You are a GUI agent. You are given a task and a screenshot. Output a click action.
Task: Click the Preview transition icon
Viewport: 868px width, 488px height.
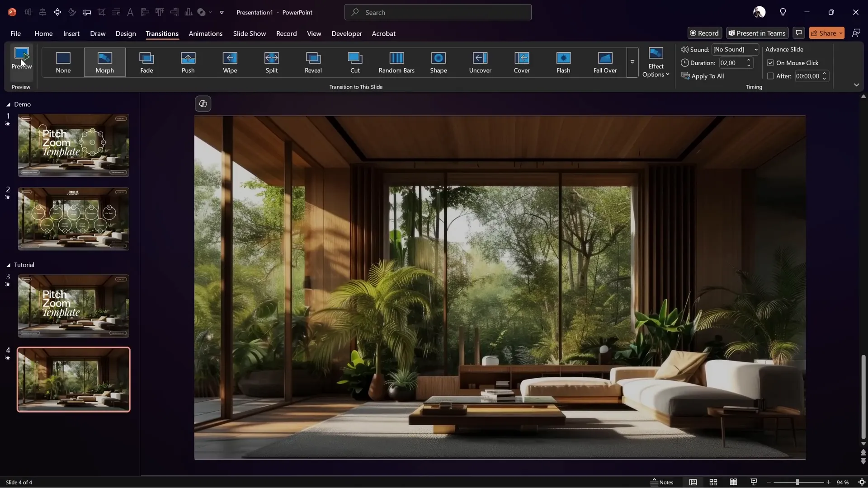21,55
